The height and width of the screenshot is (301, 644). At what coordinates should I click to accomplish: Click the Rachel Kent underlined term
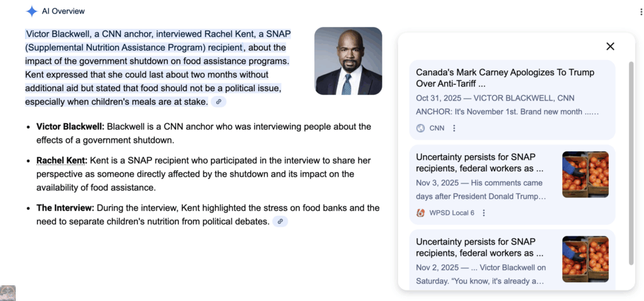tap(62, 160)
